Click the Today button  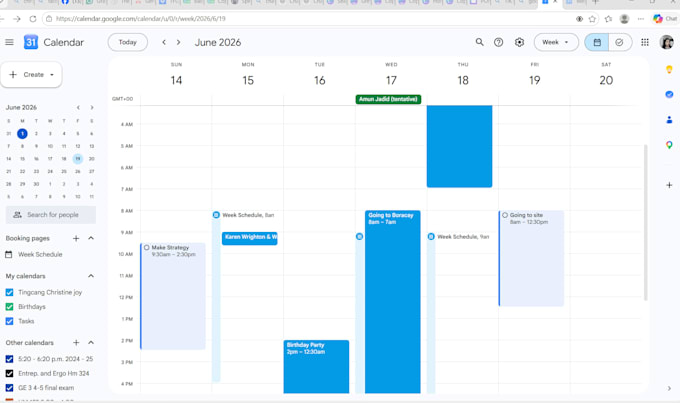point(128,42)
